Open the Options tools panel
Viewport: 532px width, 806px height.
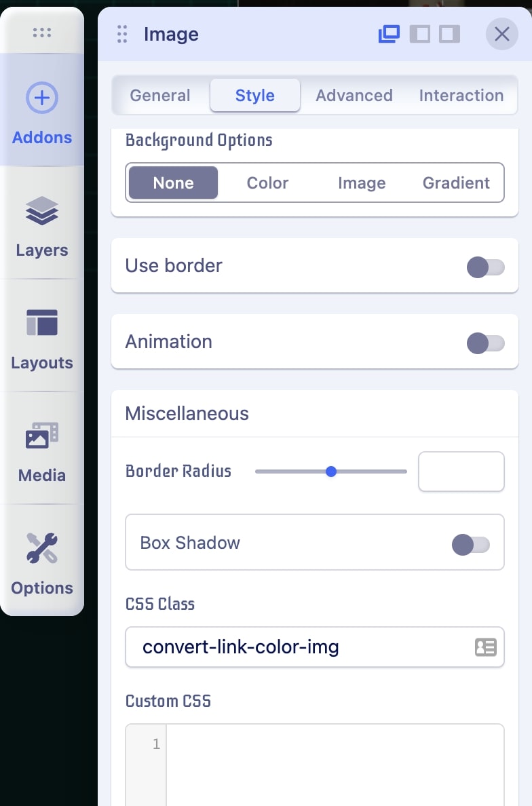coord(42,562)
